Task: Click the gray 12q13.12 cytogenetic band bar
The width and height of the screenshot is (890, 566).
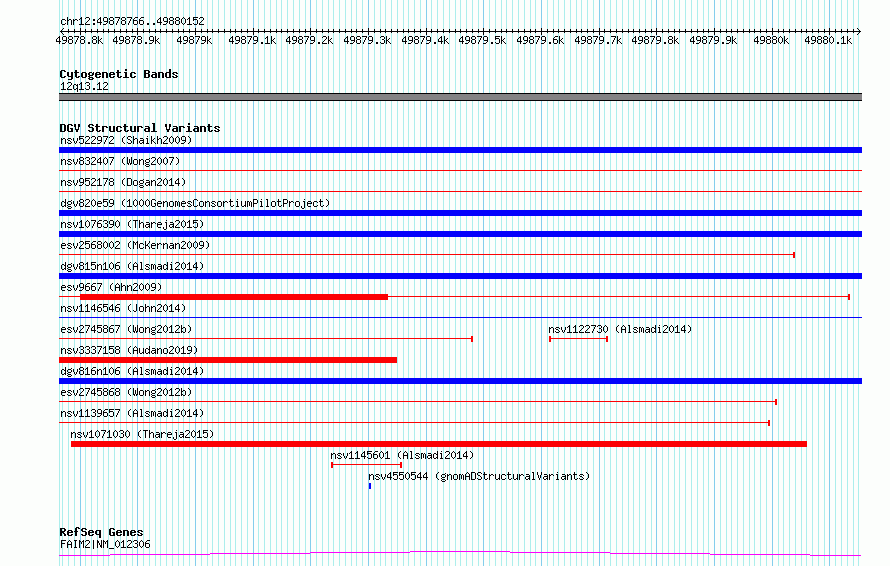Action: click(x=460, y=97)
